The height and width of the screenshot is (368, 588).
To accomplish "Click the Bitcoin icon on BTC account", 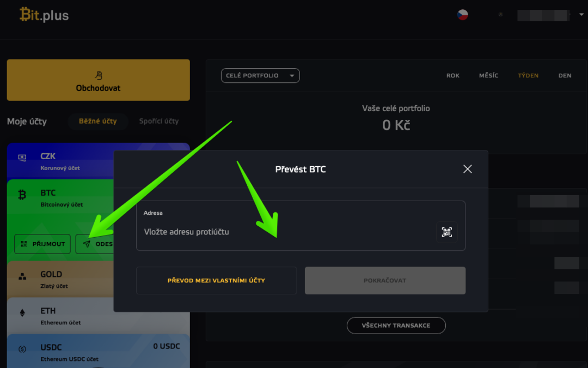I will [x=22, y=195].
